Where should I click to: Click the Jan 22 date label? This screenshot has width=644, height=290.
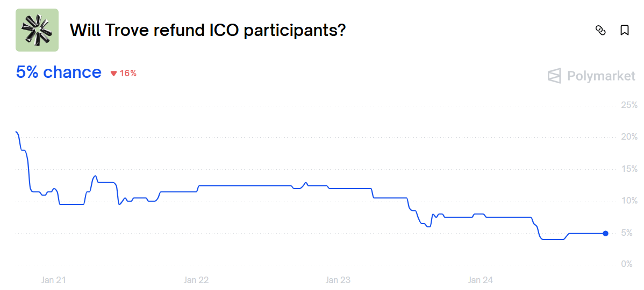pyautogui.click(x=196, y=280)
